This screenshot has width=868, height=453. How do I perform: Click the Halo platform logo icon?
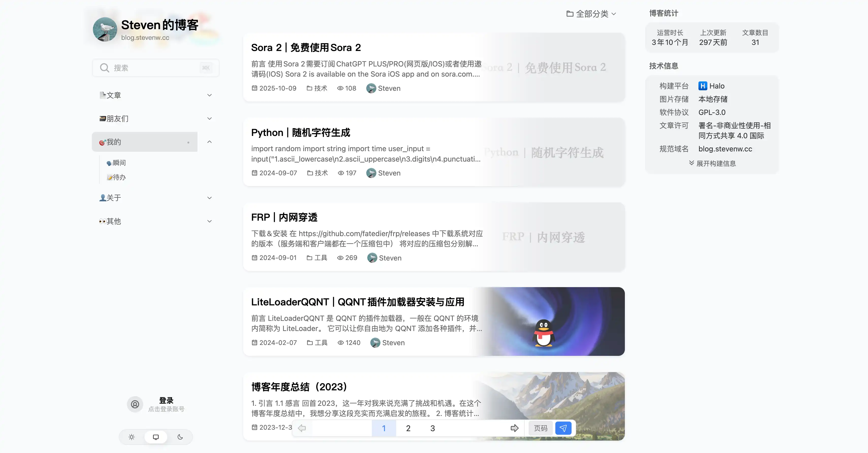pos(703,86)
